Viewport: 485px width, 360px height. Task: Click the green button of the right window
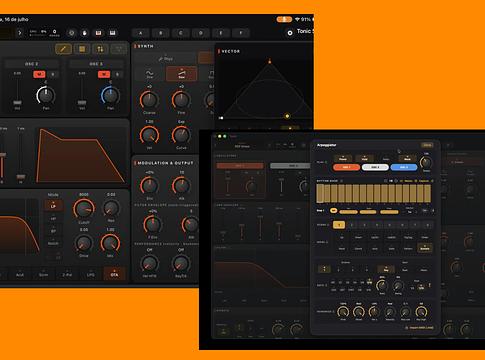pos(225,136)
